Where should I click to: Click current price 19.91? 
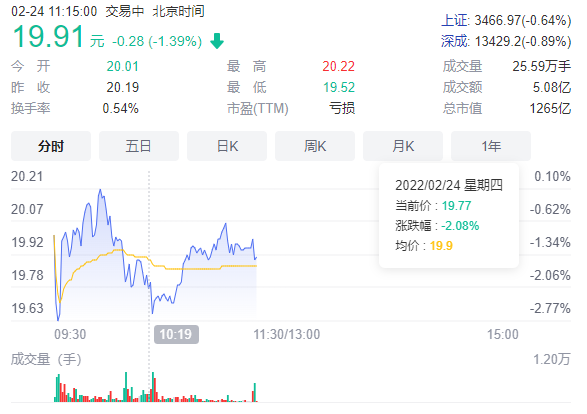[48, 37]
